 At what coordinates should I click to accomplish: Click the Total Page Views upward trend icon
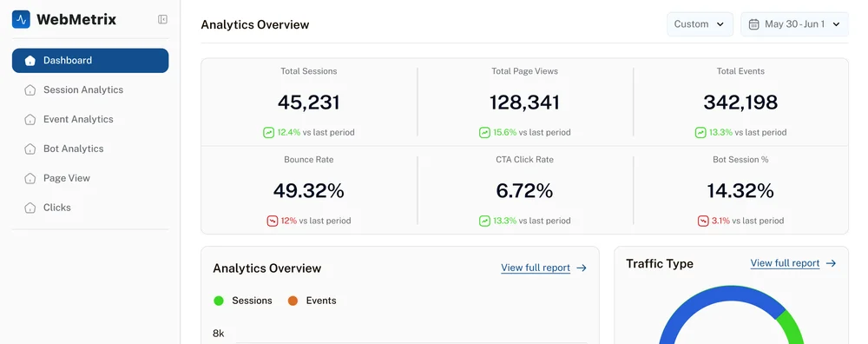coord(484,132)
